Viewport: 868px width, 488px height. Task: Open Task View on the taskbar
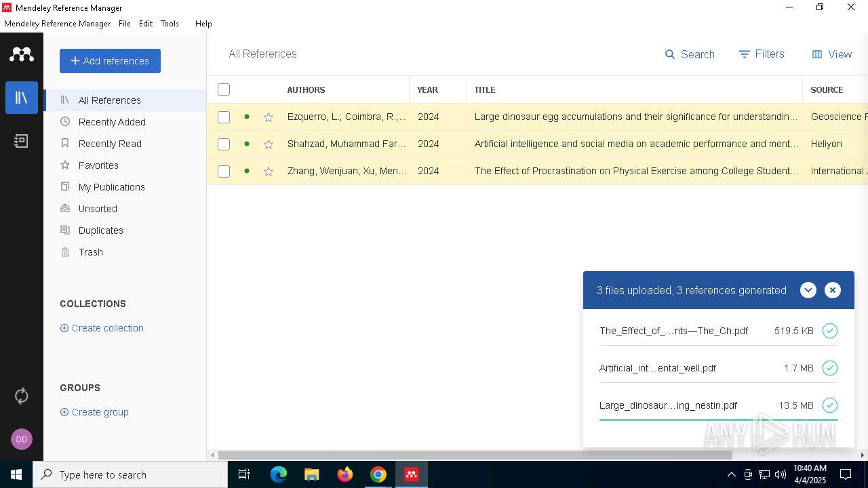pyautogui.click(x=244, y=474)
